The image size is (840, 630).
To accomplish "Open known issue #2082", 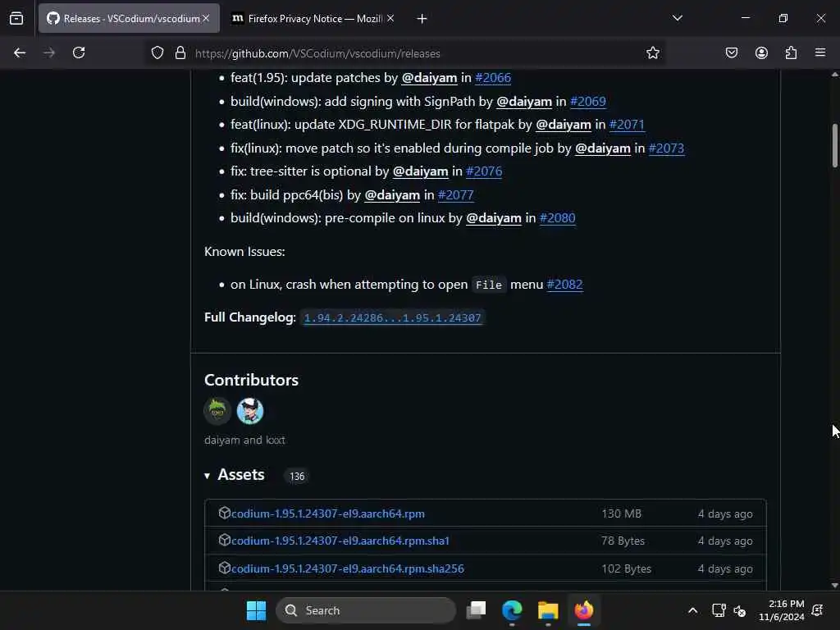I will [x=564, y=285].
